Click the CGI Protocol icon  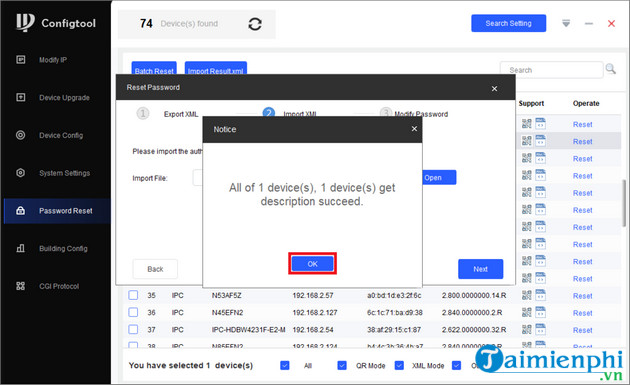(x=20, y=286)
